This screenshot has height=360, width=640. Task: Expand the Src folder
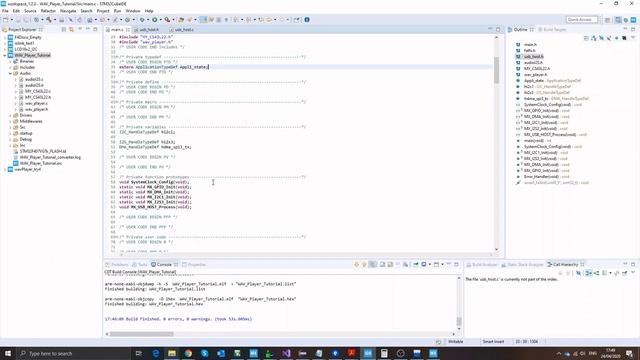tap(10, 127)
